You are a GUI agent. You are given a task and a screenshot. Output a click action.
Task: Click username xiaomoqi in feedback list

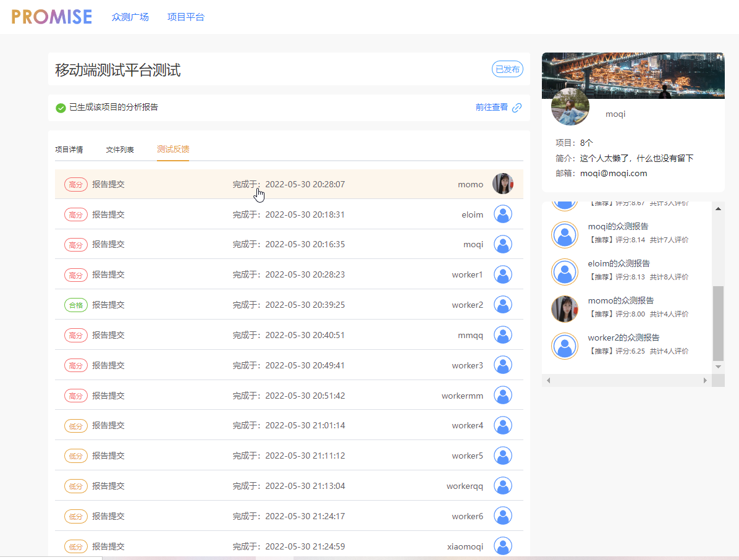click(465, 546)
